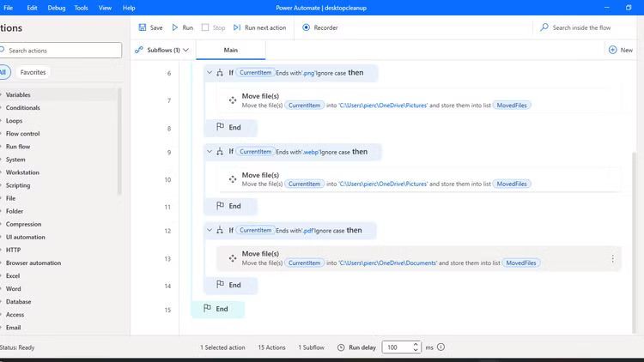Click the info icon beside Run delay
Image resolution: width=644 pixels, height=362 pixels.
(440, 347)
